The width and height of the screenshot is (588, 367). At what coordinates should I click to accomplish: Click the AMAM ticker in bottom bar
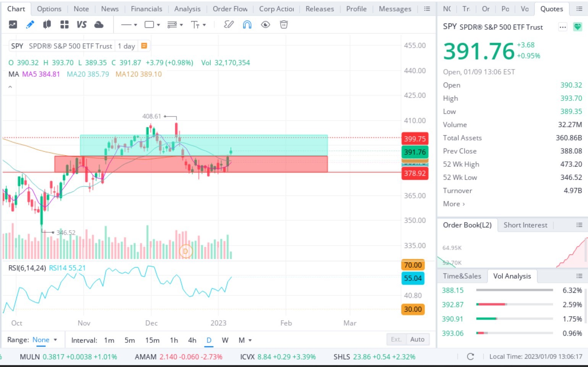145,357
